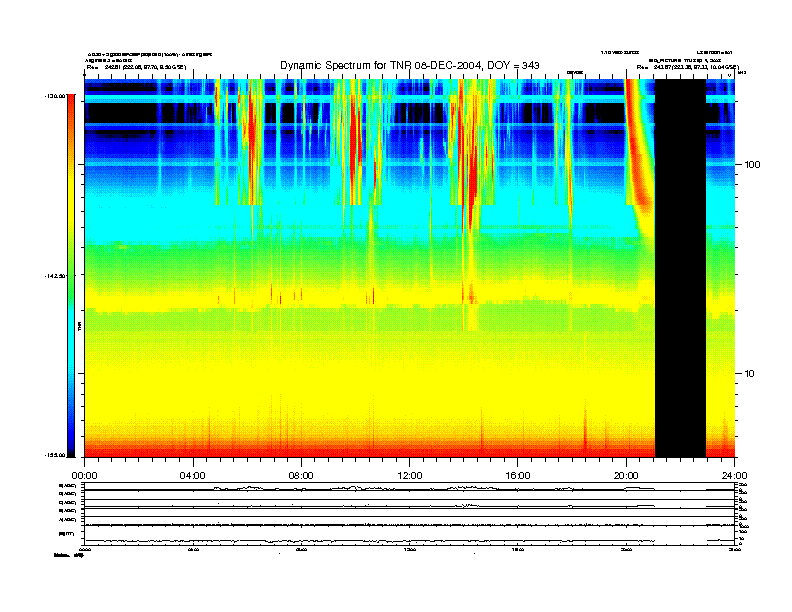Click the 00:00 time axis label
The width and height of the screenshot is (792, 612).
[84, 476]
